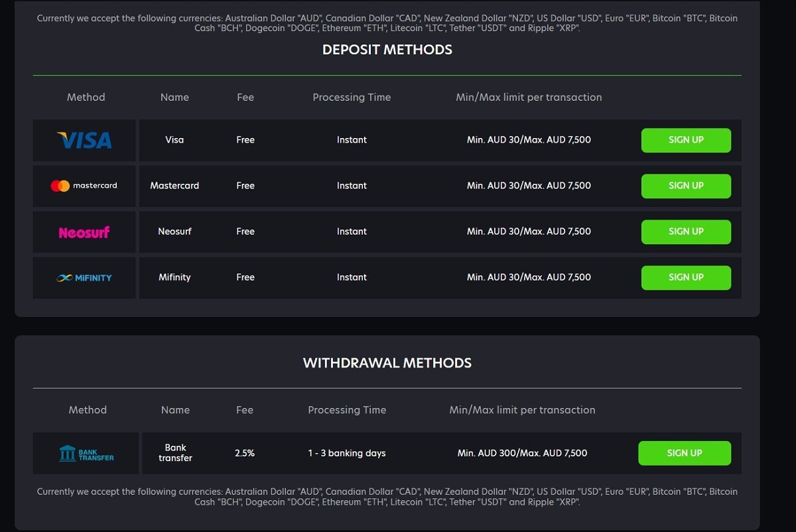Click the 'Bank transfer' name cell
Screen dimensions: 796x532
point(175,453)
